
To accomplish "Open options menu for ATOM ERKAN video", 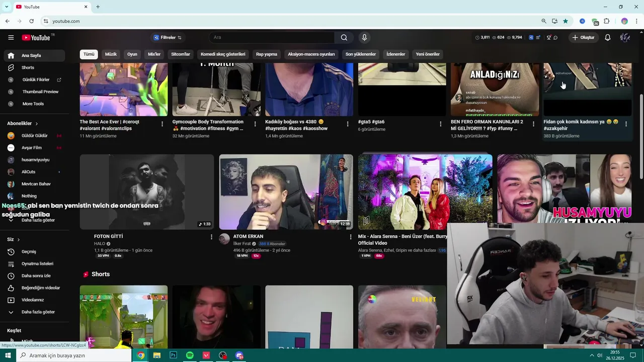I will (x=351, y=237).
